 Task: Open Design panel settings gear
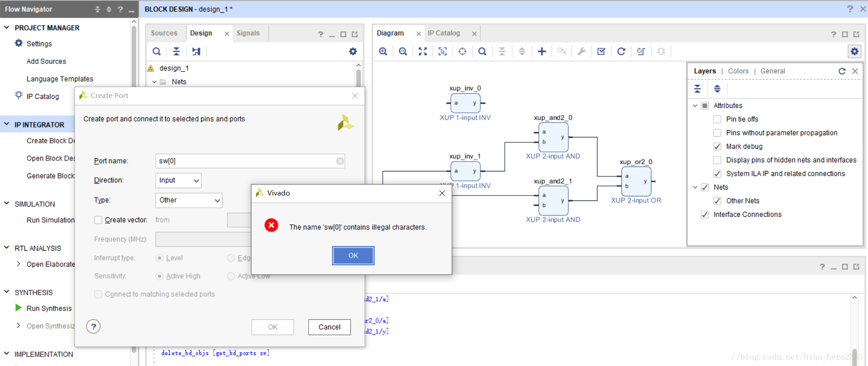click(353, 51)
